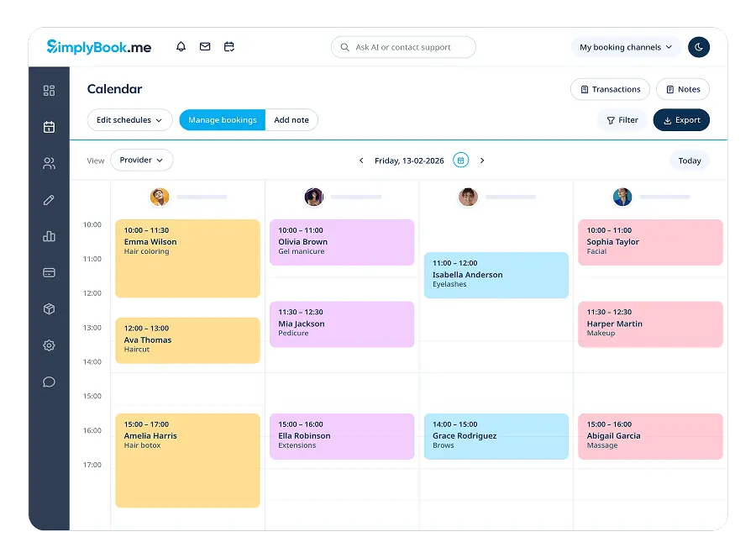This screenshot has height=558, width=756.
Task: Toggle dark mode moon icon
Action: (699, 47)
